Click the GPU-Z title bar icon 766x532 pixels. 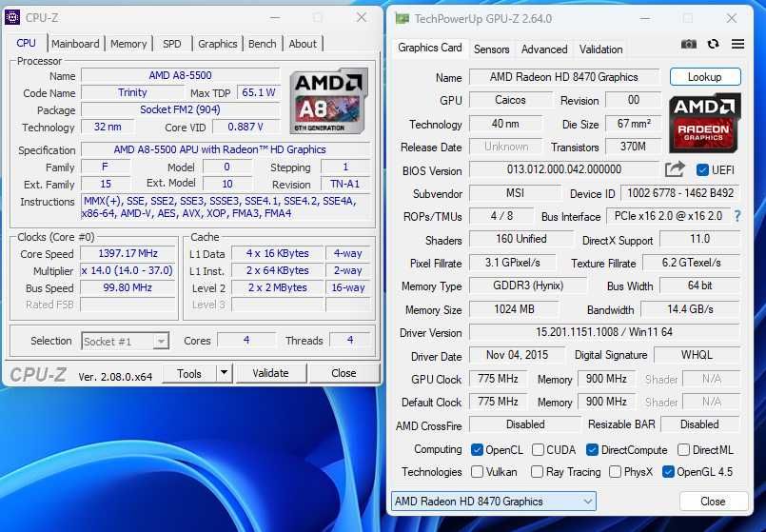click(403, 19)
